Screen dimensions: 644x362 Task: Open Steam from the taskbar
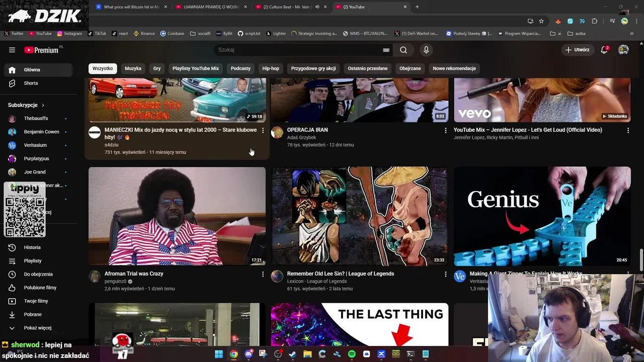(x=293, y=354)
